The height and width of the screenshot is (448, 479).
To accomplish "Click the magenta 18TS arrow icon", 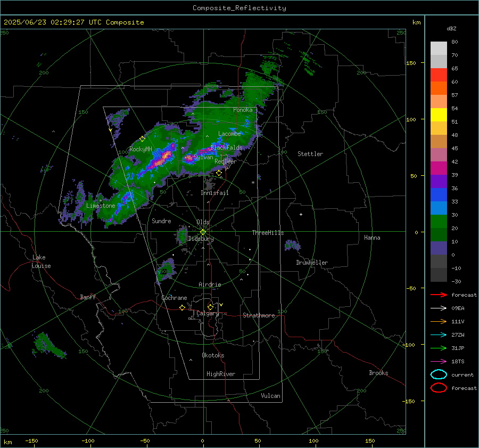I will point(439,362).
